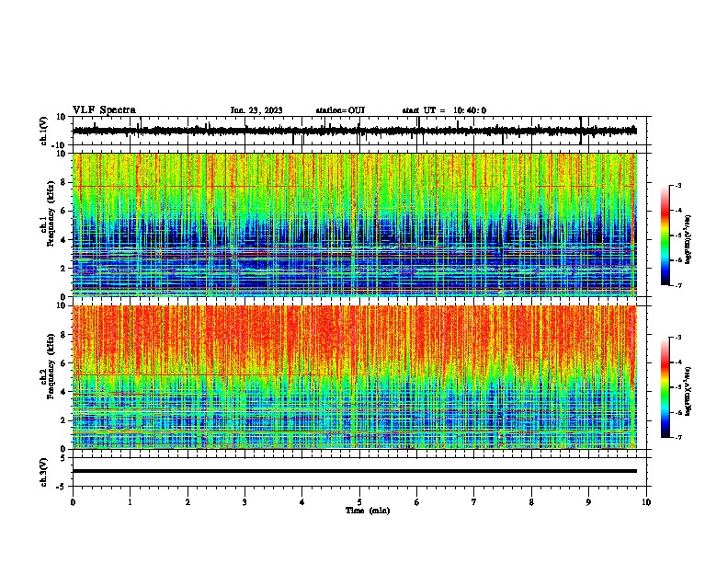Click the ch.1 colorbar 'log(PSD)' unit label
Image resolution: width=728 pixels, height=563 pixels.
688,239
